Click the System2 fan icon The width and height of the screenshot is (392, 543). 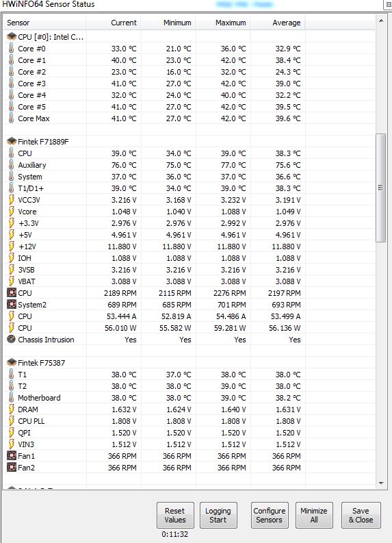click(12, 305)
